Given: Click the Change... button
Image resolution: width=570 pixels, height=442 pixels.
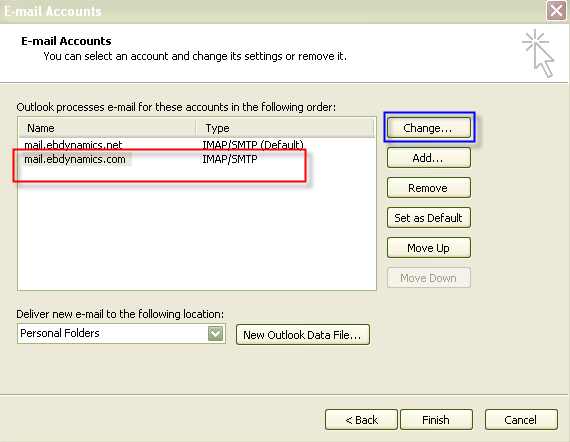Looking at the screenshot, I should pyautogui.click(x=429, y=128).
